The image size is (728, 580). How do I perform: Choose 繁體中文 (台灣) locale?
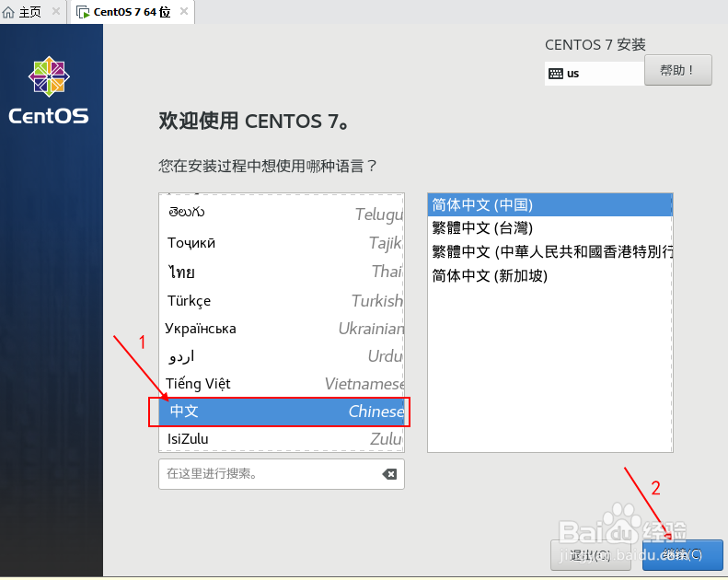[x=549, y=228]
